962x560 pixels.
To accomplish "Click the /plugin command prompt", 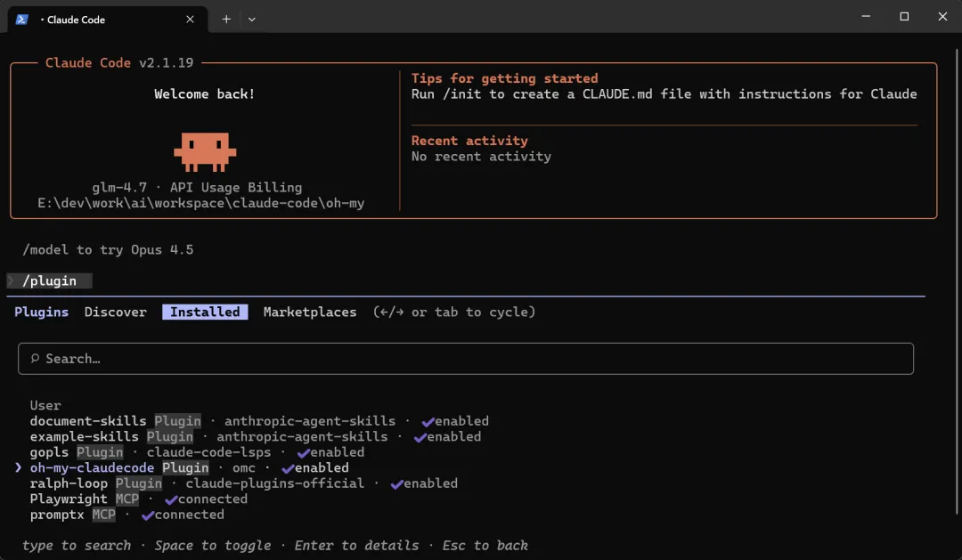I will pos(49,280).
